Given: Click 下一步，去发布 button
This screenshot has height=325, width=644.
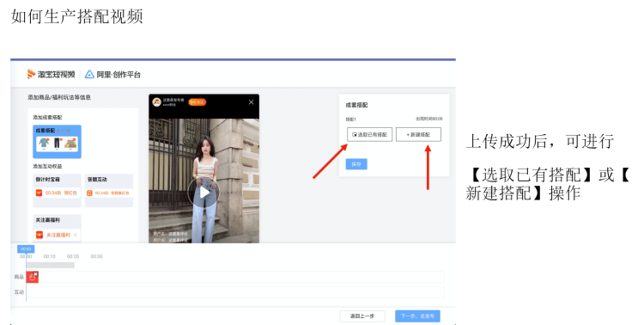Looking at the screenshot, I should pyautogui.click(x=417, y=316).
